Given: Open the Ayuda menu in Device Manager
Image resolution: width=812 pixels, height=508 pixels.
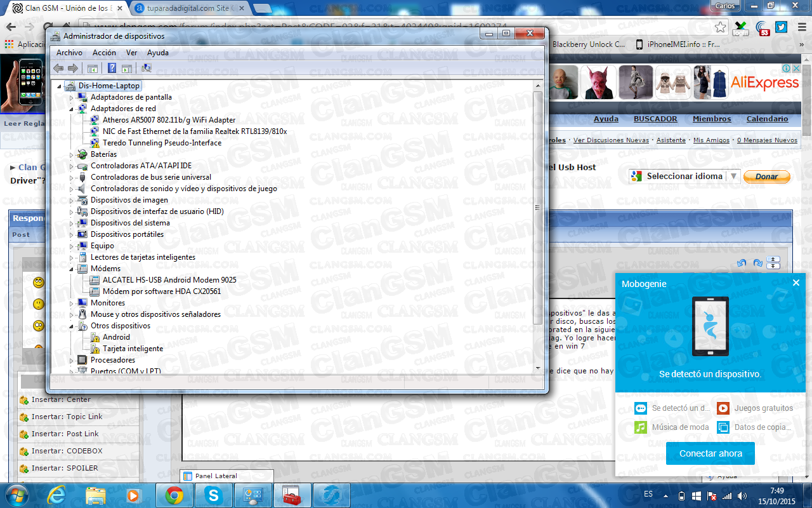Looking at the screenshot, I should pyautogui.click(x=157, y=53).
